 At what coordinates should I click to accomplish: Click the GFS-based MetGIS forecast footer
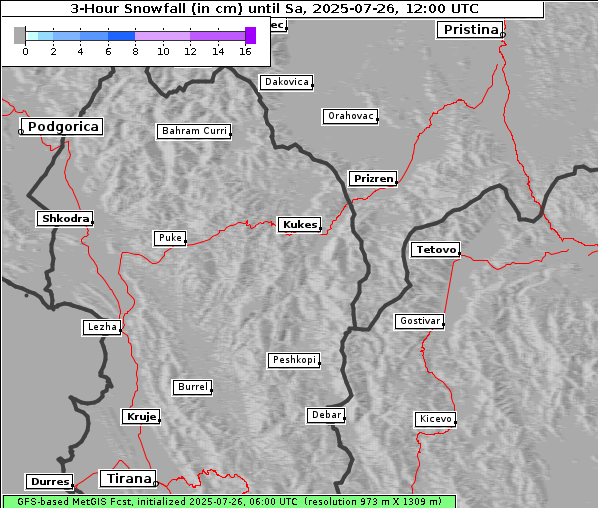click(229, 502)
